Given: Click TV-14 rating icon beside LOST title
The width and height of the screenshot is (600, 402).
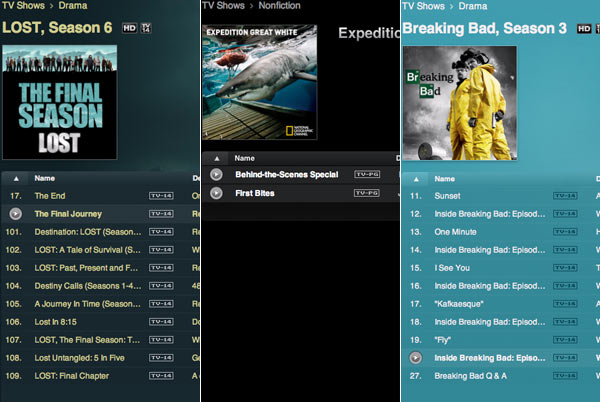Looking at the screenshot, I should 146,28.
